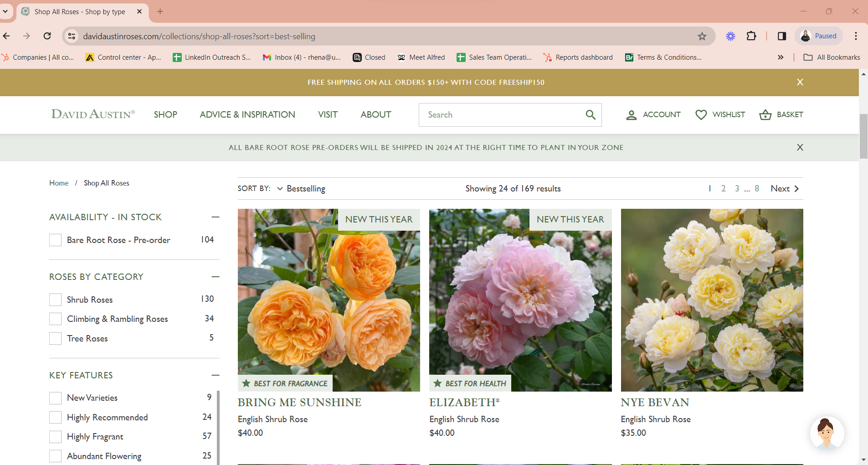The width and height of the screenshot is (868, 465).
Task: Open a new browser tab
Action: 160,11
